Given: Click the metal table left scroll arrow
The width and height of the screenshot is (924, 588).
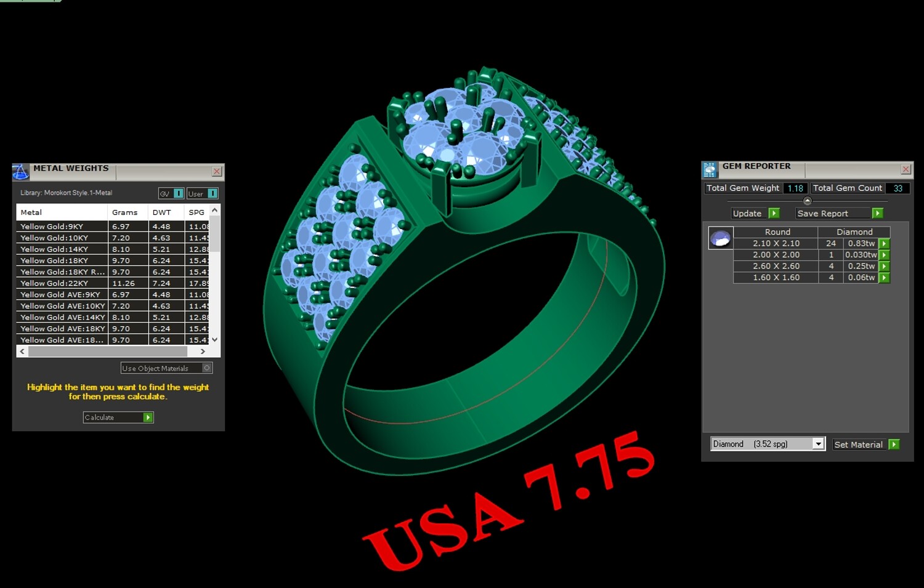Looking at the screenshot, I should (x=22, y=352).
